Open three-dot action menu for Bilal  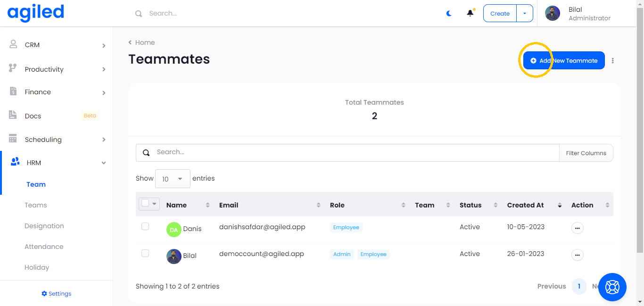pos(577,255)
